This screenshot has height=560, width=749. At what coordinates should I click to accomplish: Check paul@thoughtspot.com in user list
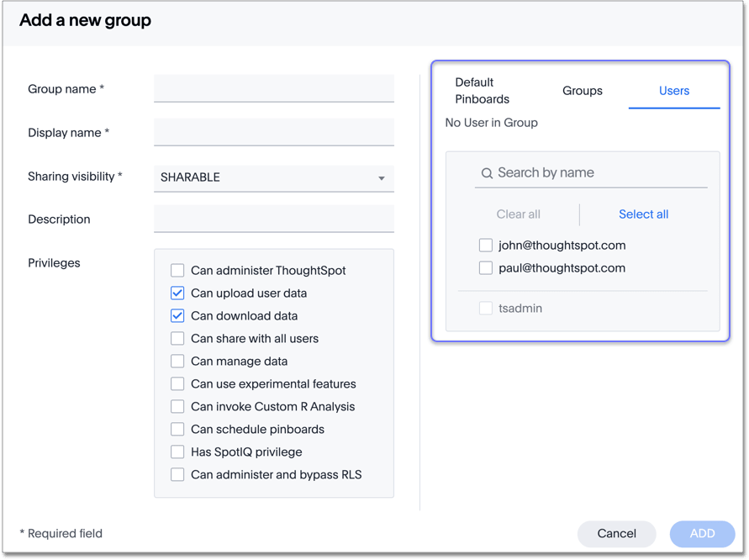tap(485, 267)
